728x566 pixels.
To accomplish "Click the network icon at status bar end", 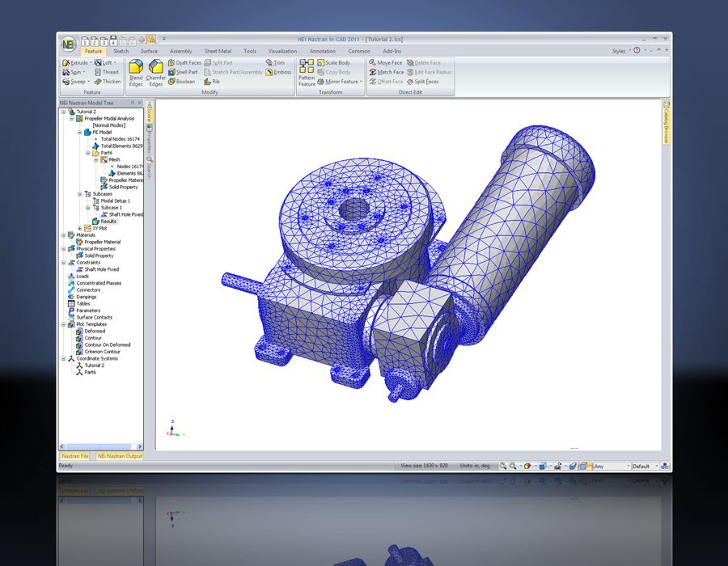I will (x=664, y=466).
